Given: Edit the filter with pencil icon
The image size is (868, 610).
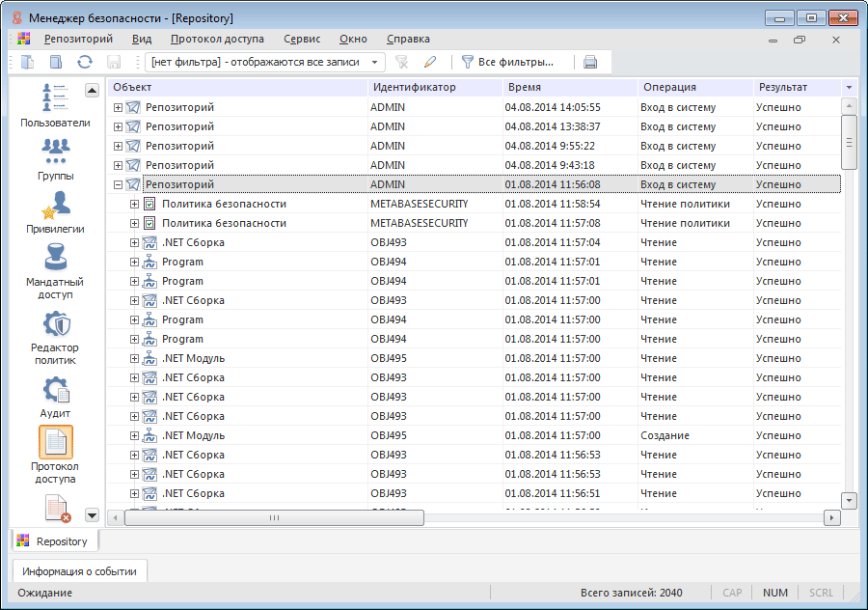Looking at the screenshot, I should coord(430,62).
